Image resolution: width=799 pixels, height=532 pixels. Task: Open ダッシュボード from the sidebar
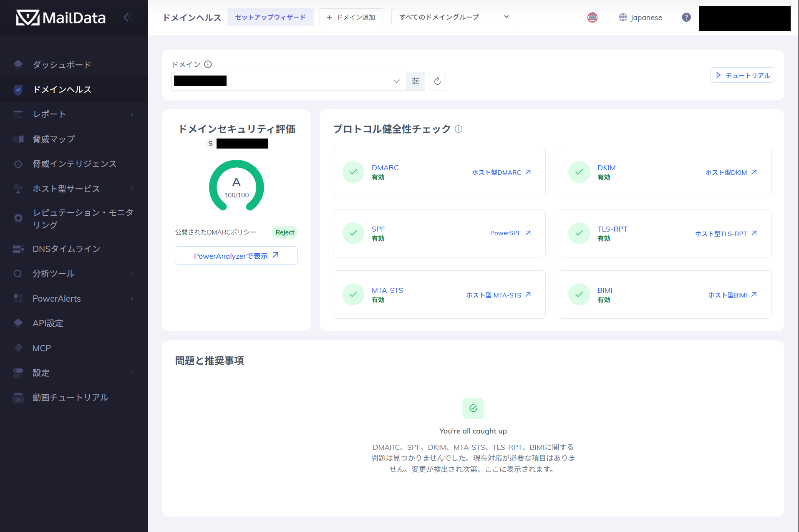click(x=62, y=65)
